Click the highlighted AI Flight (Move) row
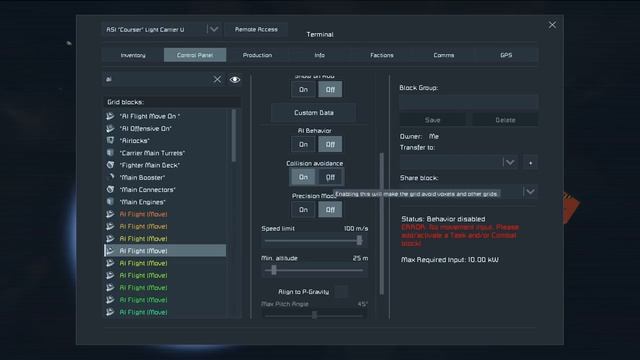The image size is (640, 360). (165, 251)
